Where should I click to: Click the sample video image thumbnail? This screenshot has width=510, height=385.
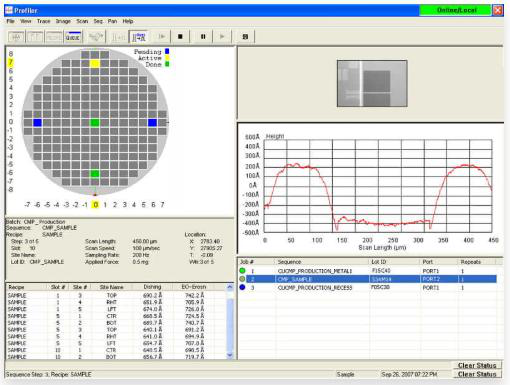pos(372,83)
